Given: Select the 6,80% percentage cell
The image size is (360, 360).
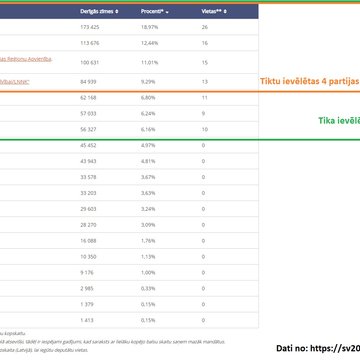Looking at the screenshot, I should pos(148,98).
